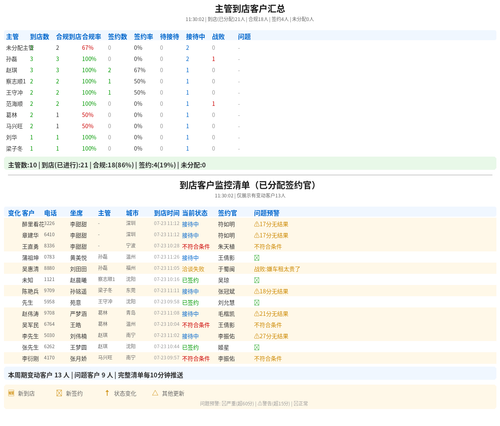Click arrival time 07-23 11:26
This screenshot has height=426, width=500.
[167, 257]
